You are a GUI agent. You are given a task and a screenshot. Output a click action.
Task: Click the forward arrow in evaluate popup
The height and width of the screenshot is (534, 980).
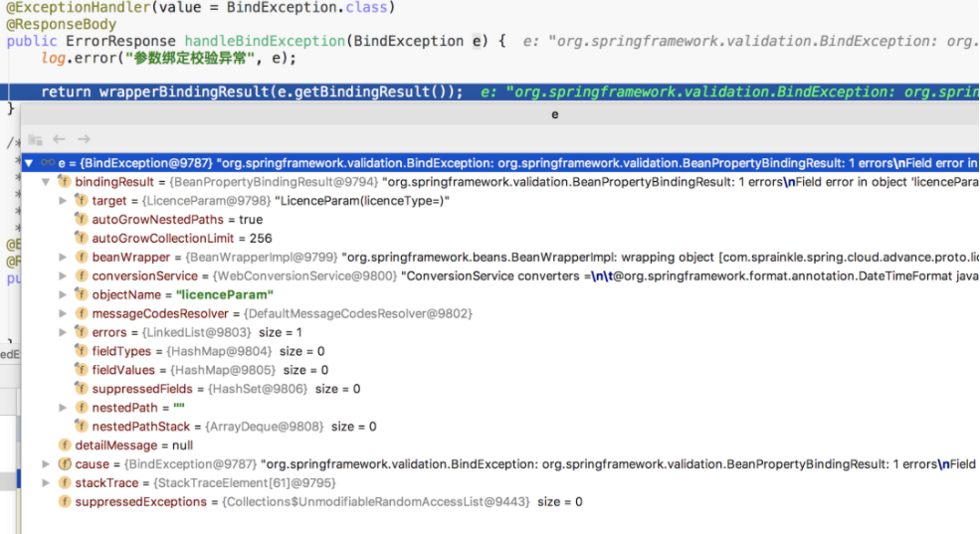[x=84, y=138]
